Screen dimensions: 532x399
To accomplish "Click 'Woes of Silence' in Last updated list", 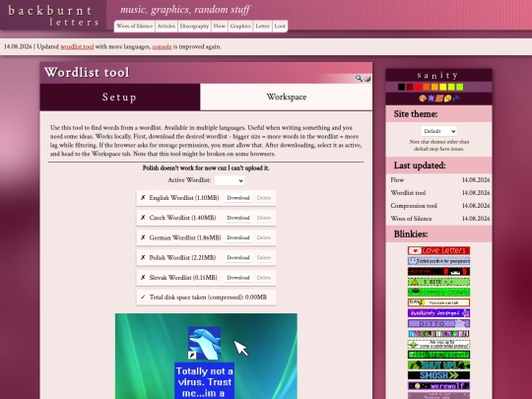I will point(411,219).
